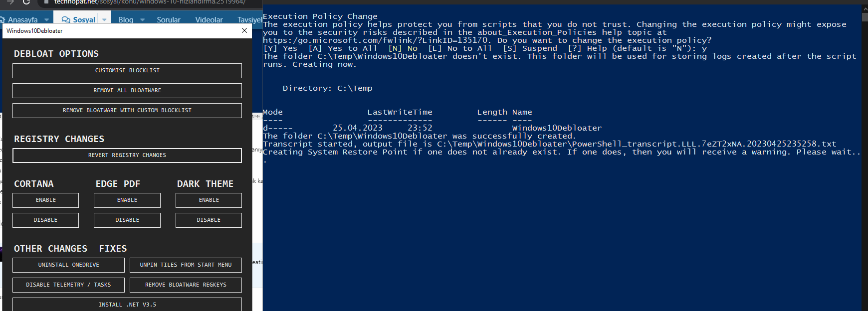This screenshot has width=868, height=311.
Task: Click the browser reload icon
Action: point(26,2)
